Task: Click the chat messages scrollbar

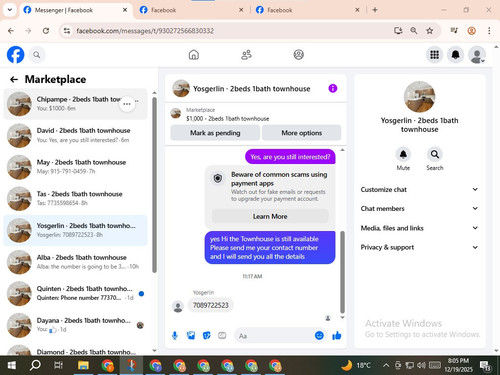Action: (342, 272)
